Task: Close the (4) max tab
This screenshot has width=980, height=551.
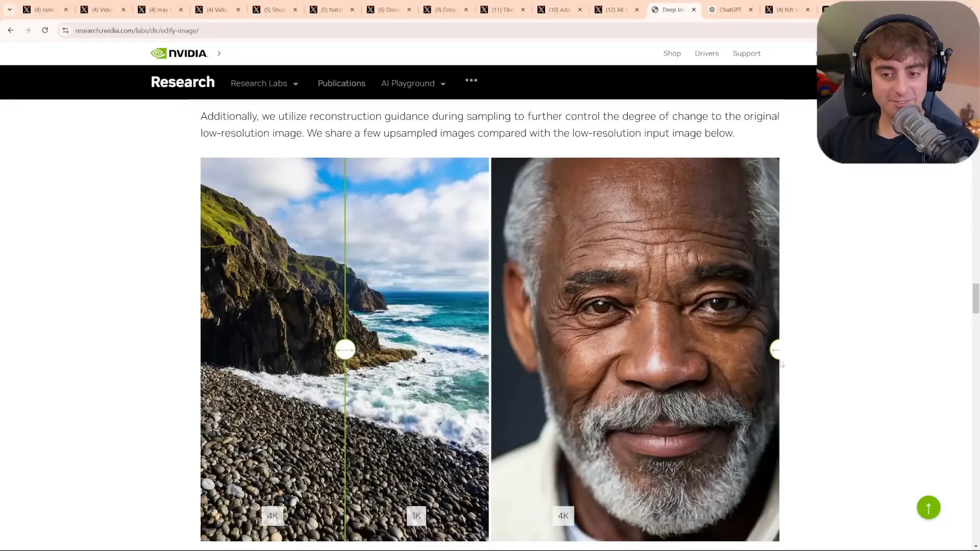Action: click(x=181, y=10)
